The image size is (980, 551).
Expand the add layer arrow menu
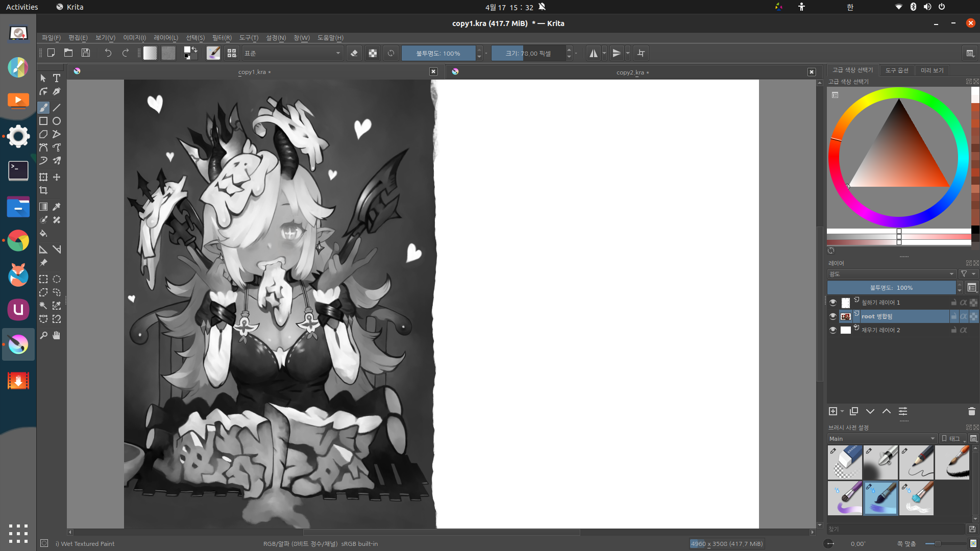coord(842,411)
